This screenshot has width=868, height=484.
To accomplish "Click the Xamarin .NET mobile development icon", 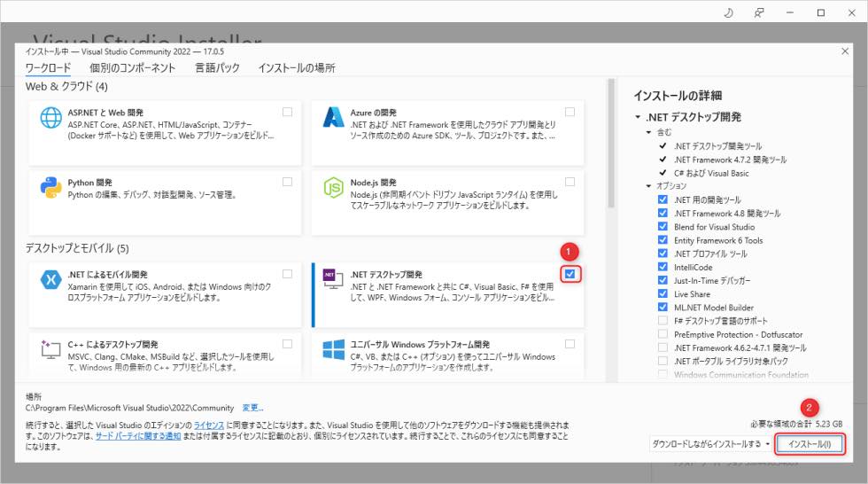I will (50, 280).
